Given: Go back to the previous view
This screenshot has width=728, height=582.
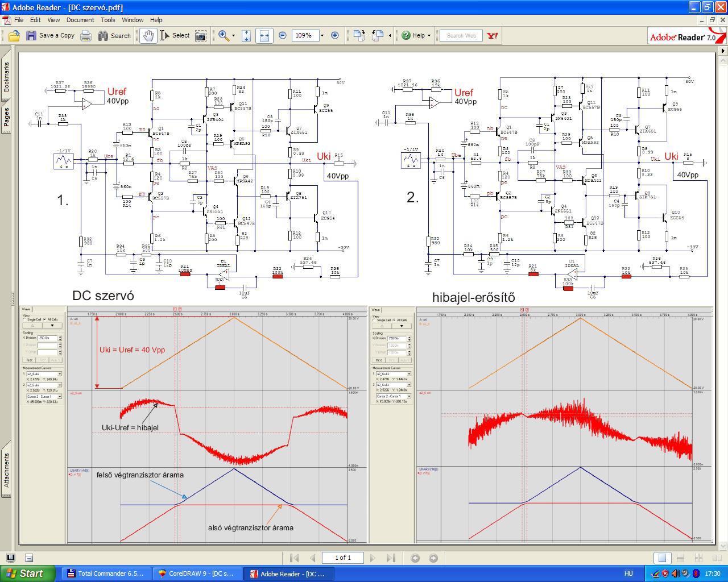Looking at the screenshot, I should point(415,558).
